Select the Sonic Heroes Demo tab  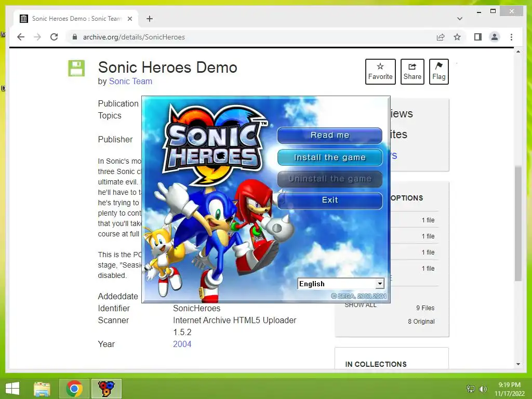(x=76, y=19)
